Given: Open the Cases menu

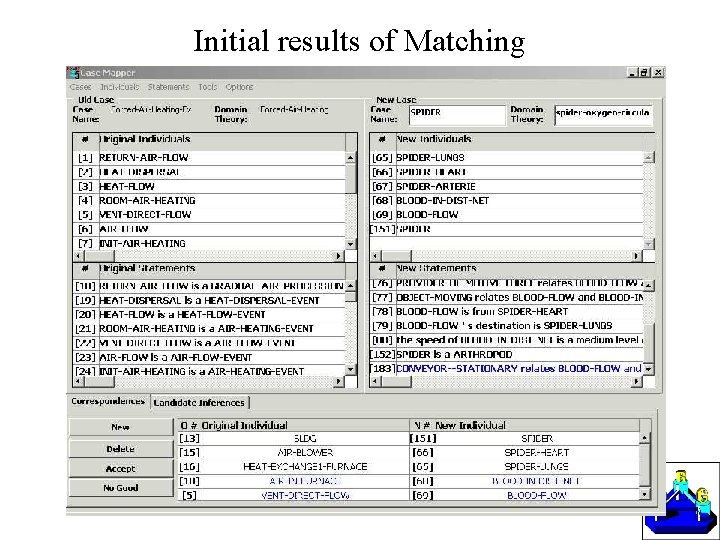Looking at the screenshot, I should click(x=80, y=87).
